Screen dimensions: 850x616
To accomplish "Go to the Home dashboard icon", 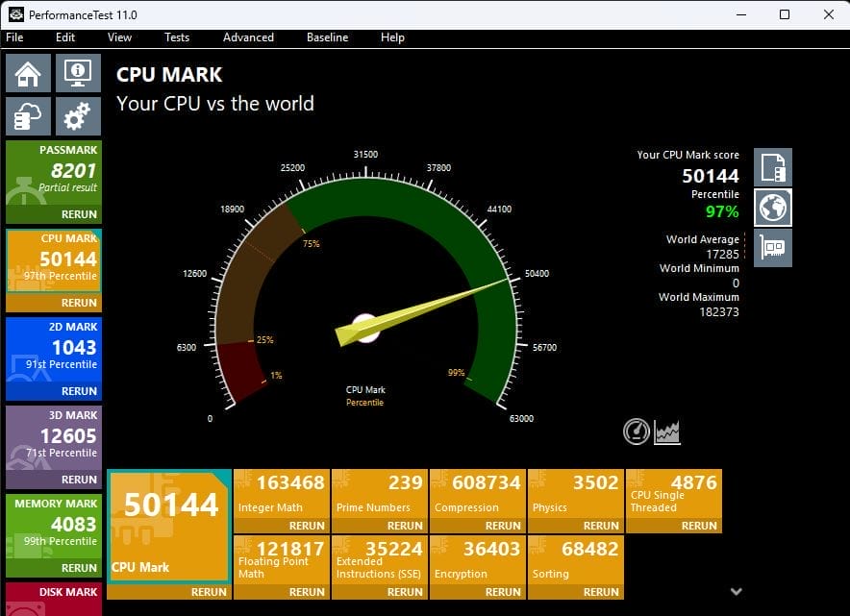I will [x=28, y=73].
